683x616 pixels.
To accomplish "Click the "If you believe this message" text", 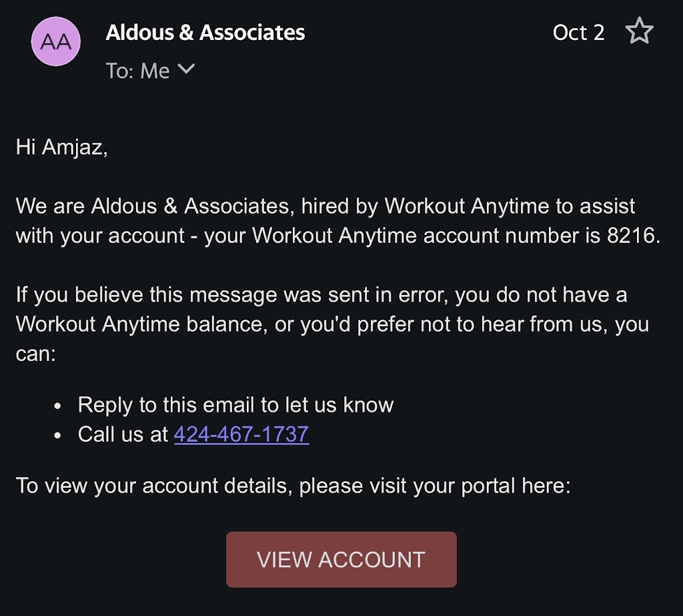I will coord(147,294).
